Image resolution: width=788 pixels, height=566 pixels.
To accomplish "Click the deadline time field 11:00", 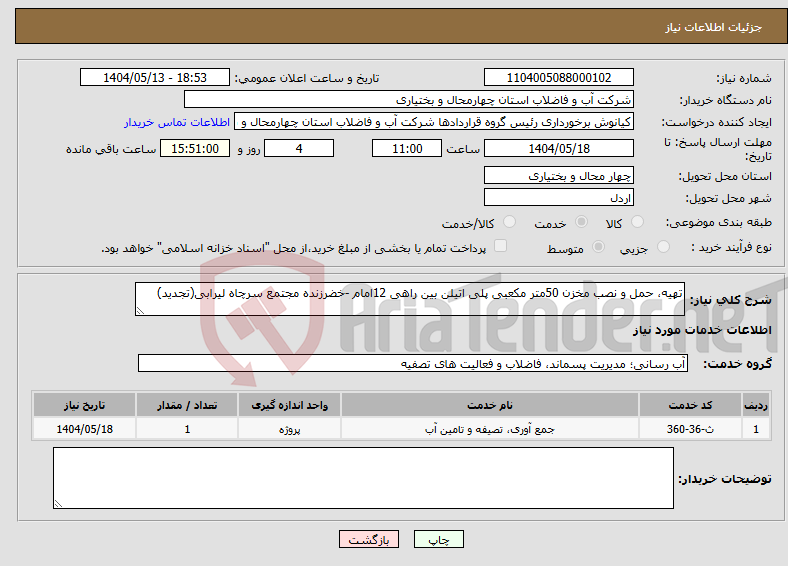I will click(407, 148).
